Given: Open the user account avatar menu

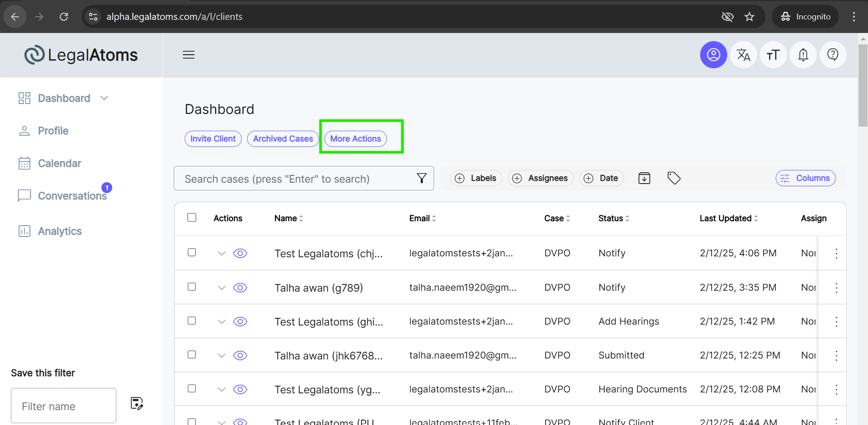Looking at the screenshot, I should point(713,55).
